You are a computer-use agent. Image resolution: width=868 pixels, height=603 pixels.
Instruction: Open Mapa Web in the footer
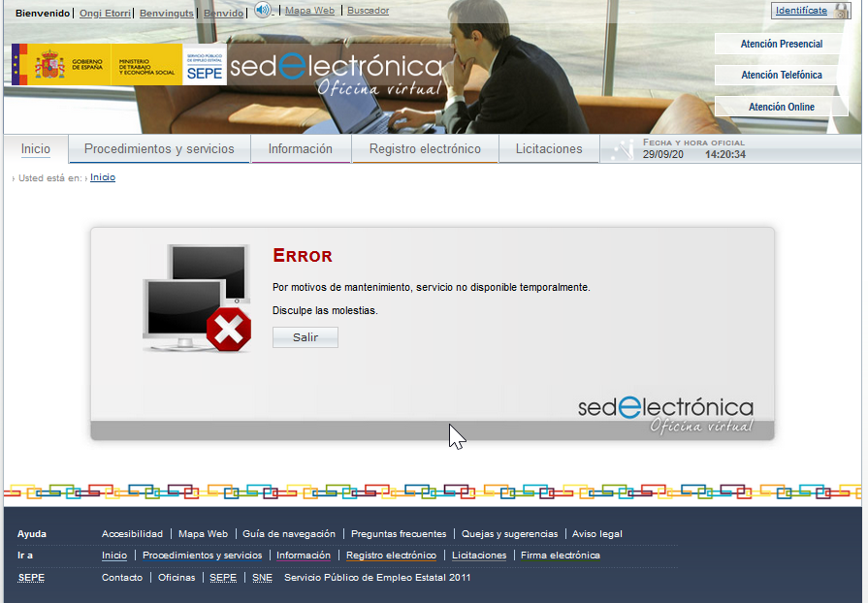(203, 534)
